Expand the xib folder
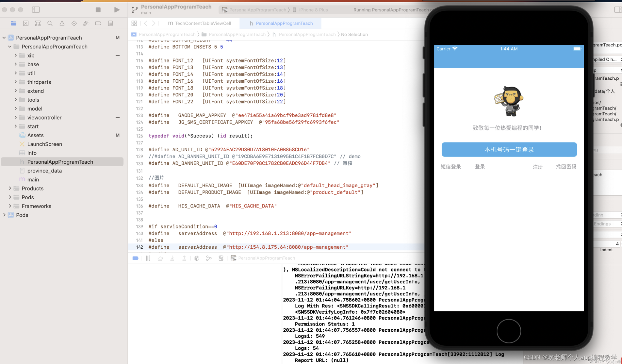Image resolution: width=622 pixels, height=364 pixels. [x=16, y=55]
